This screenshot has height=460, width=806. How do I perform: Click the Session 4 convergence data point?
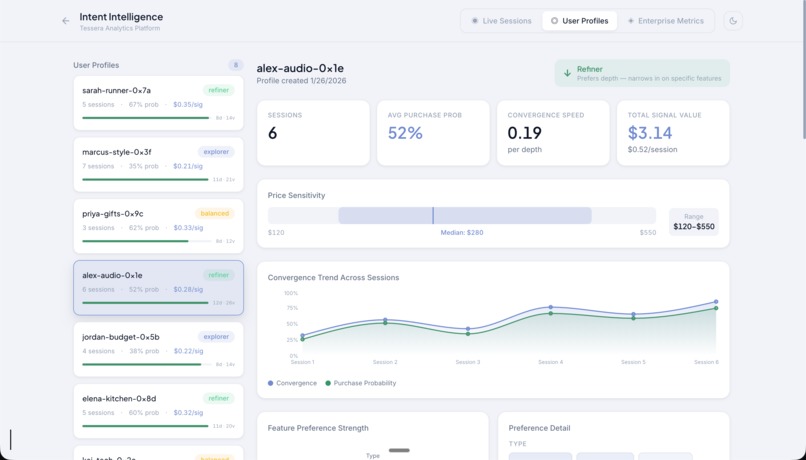tap(551, 307)
